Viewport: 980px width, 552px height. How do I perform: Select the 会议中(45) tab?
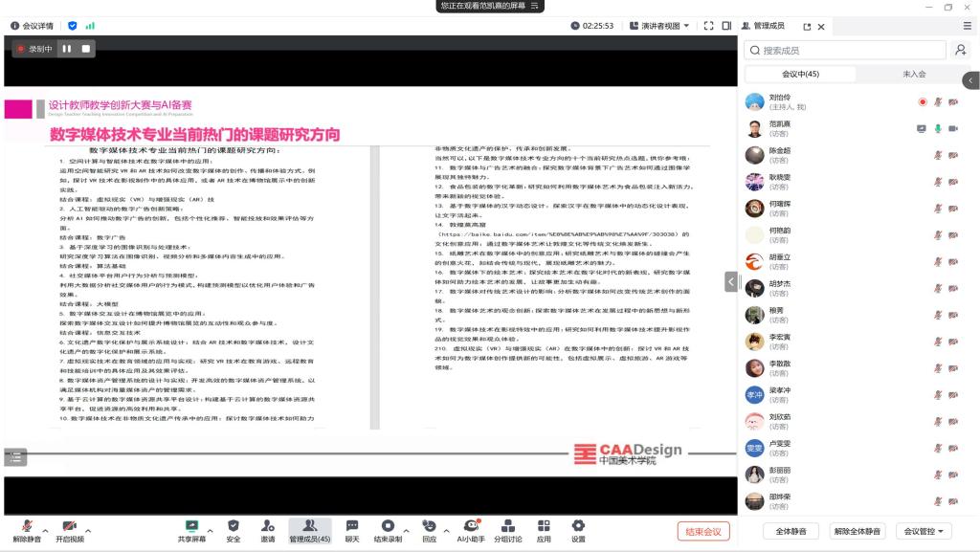(800, 74)
